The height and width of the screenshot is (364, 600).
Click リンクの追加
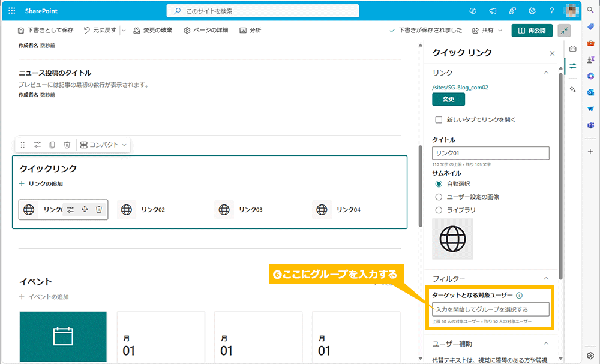click(41, 184)
